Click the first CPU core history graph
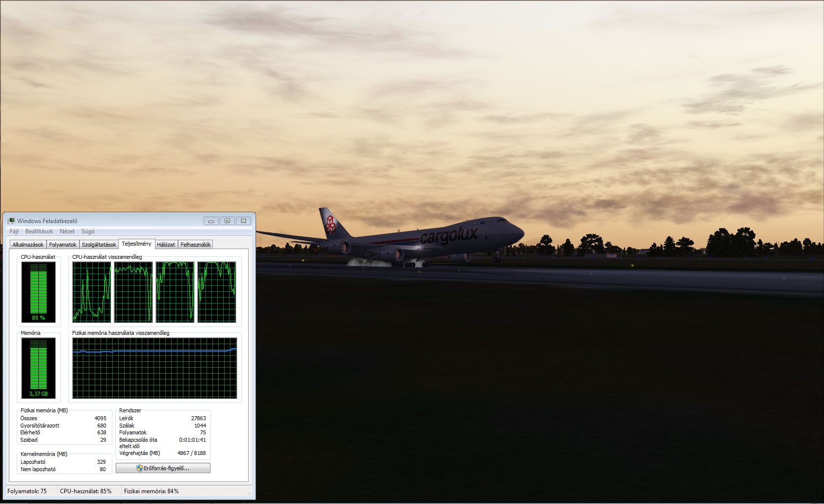The width and height of the screenshot is (824, 504). (92, 292)
